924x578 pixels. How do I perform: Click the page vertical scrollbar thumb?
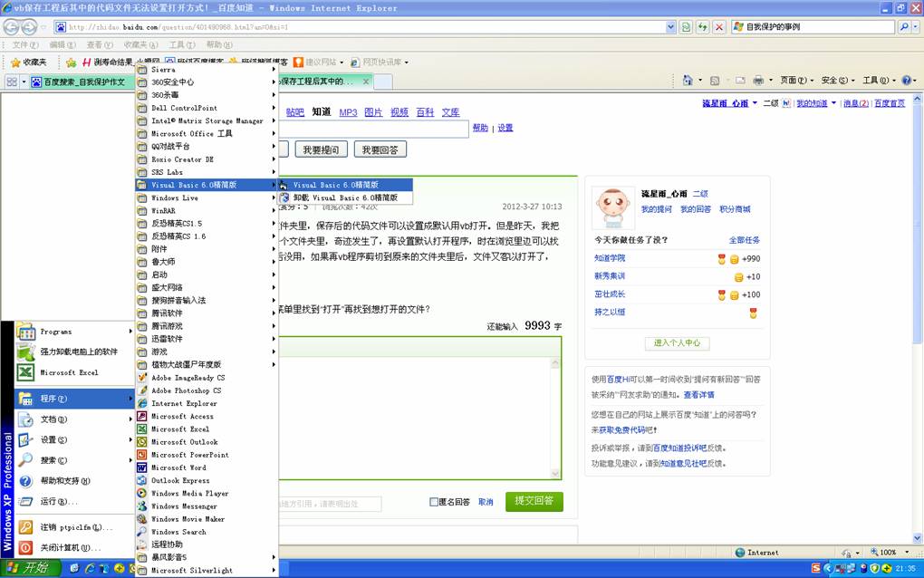coord(918,224)
